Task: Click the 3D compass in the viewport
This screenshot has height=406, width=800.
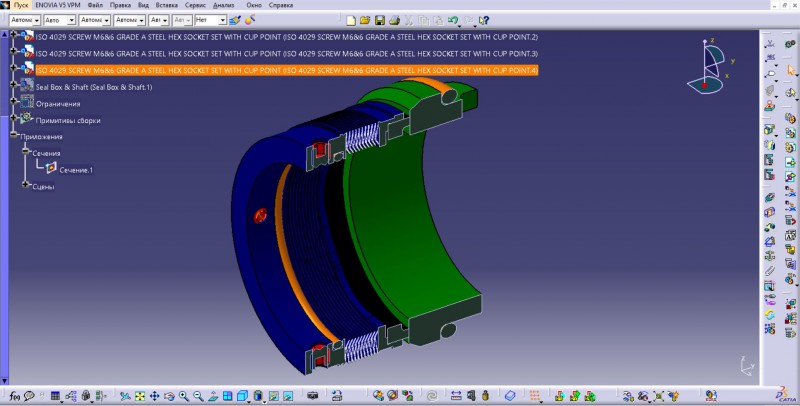Action: tap(711, 66)
